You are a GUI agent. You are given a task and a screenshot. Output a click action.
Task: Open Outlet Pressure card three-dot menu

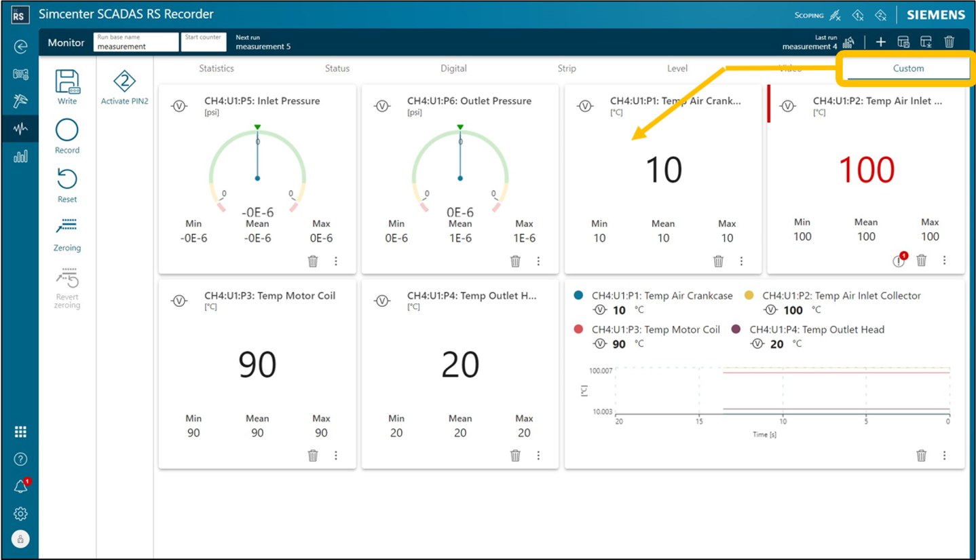[539, 261]
